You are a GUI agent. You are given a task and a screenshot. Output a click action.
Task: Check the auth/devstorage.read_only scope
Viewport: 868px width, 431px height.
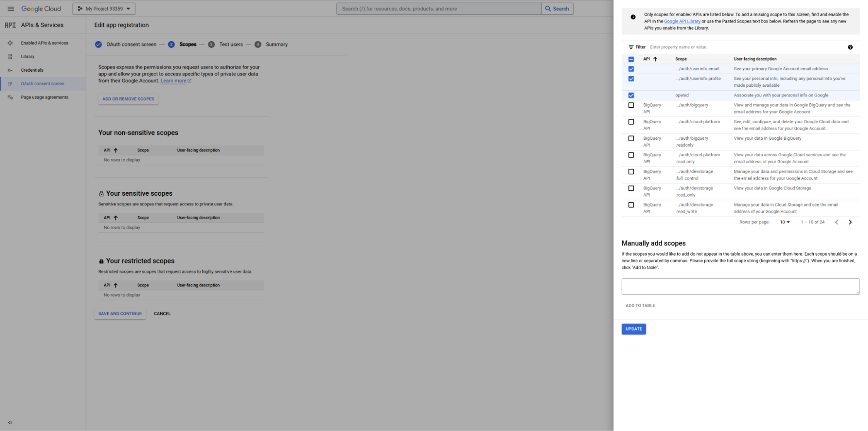[631, 188]
